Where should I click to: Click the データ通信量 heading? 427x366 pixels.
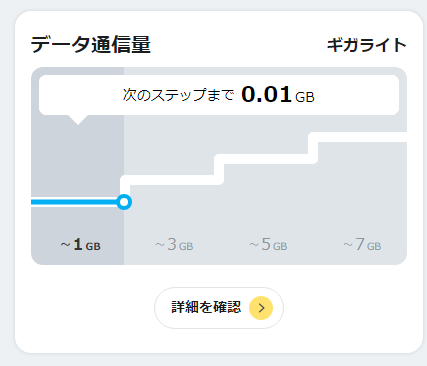point(91,45)
